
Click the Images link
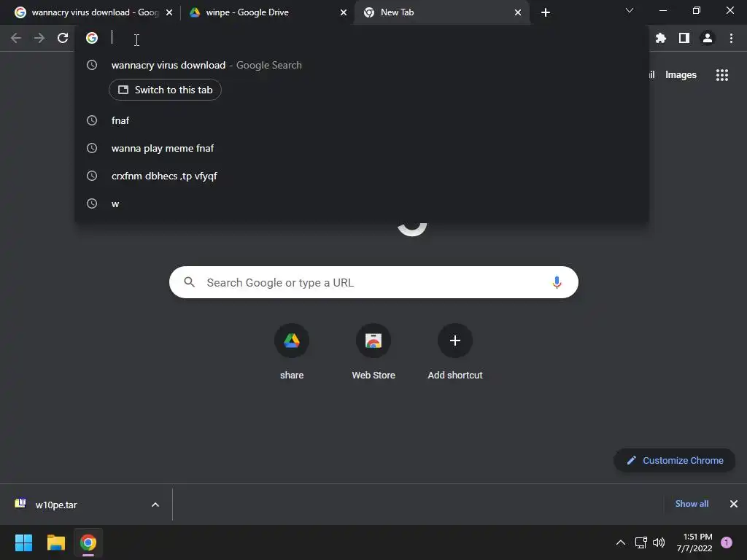(681, 75)
